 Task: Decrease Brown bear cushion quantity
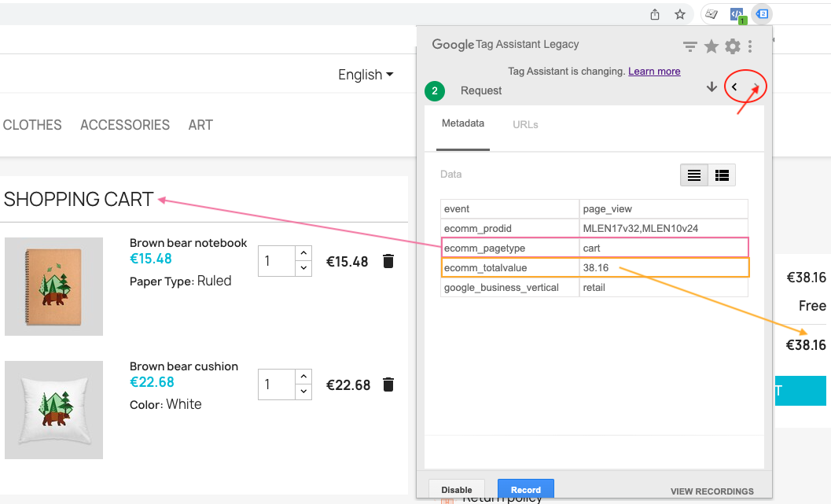304,392
